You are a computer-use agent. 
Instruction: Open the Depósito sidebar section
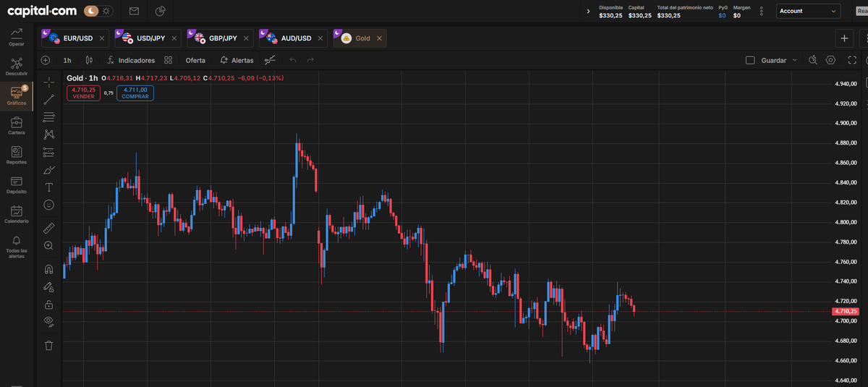[16, 185]
